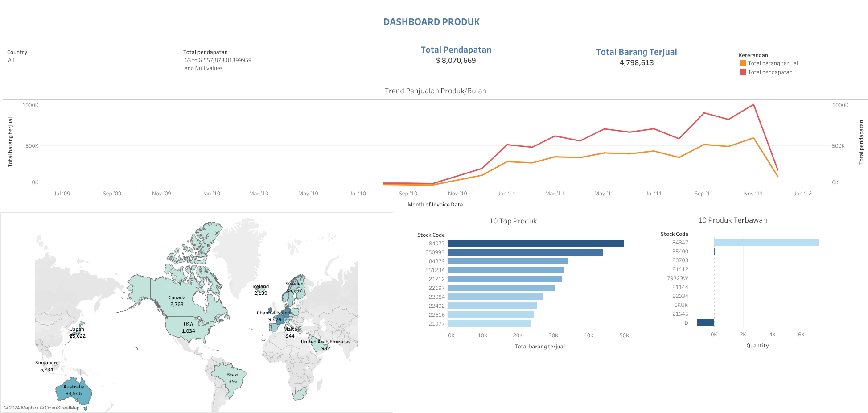Click the red line peak at Nov '11
The width and height of the screenshot is (868, 413).
753,105
